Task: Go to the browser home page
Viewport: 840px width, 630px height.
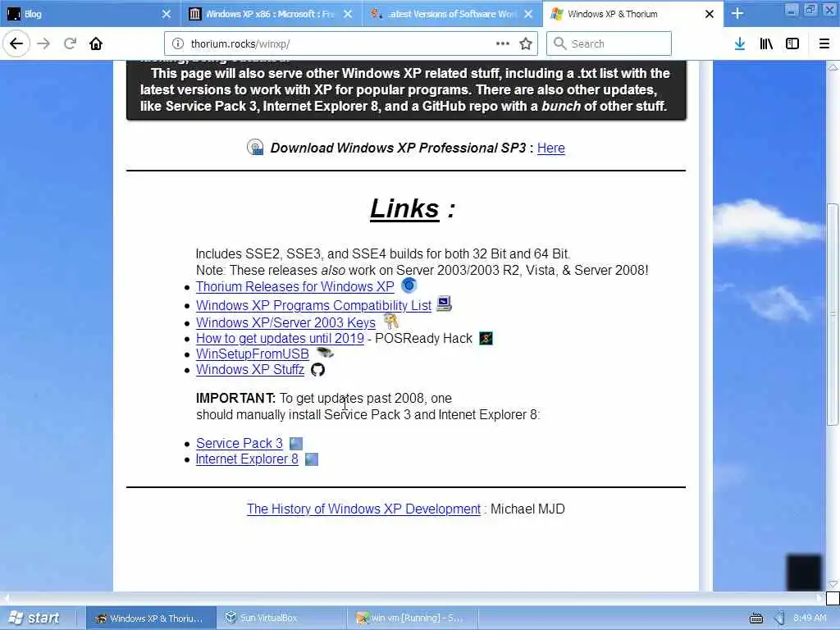Action: tap(96, 43)
